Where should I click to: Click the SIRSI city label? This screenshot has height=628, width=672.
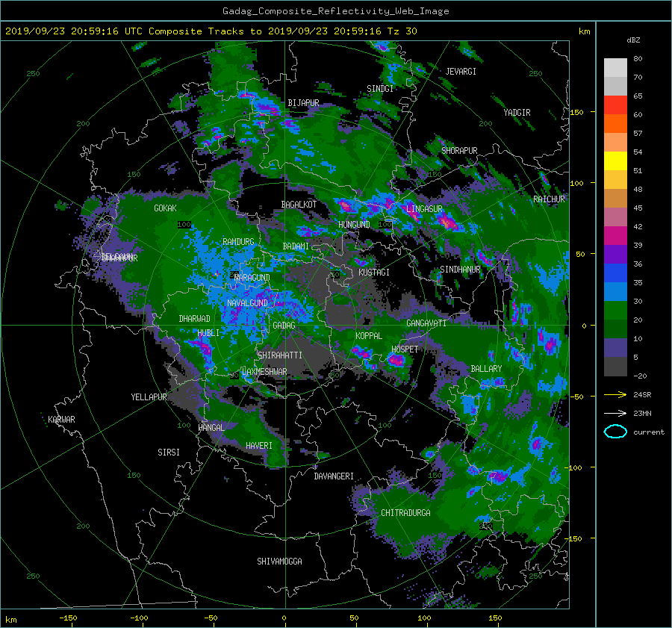point(169,453)
